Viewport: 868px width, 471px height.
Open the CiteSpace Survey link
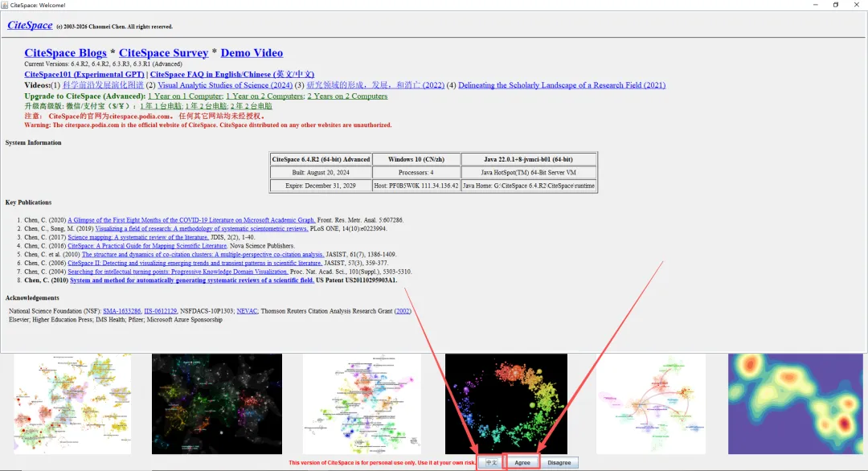tap(163, 52)
